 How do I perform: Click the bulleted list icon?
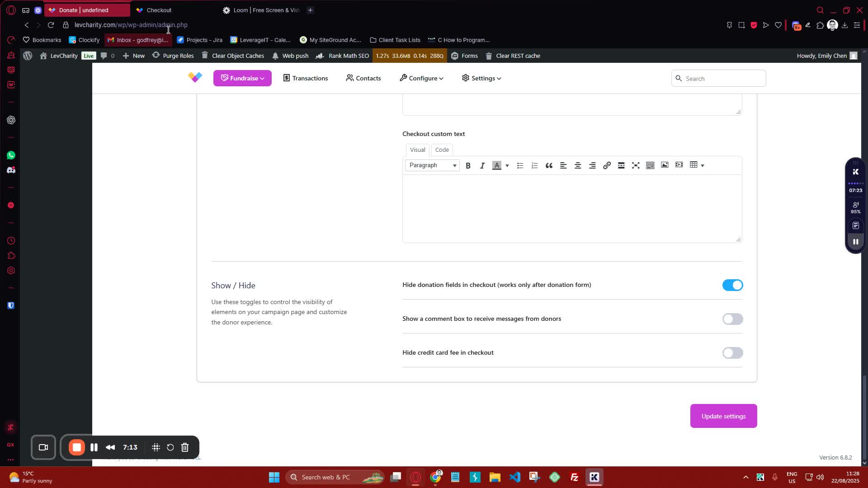click(x=520, y=165)
